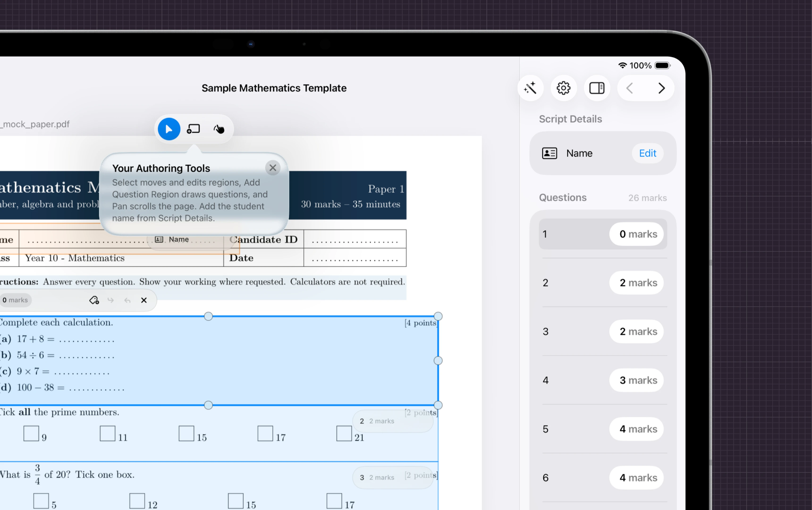Choose the Add Question Region tool
This screenshot has height=510, width=812.
(x=193, y=129)
